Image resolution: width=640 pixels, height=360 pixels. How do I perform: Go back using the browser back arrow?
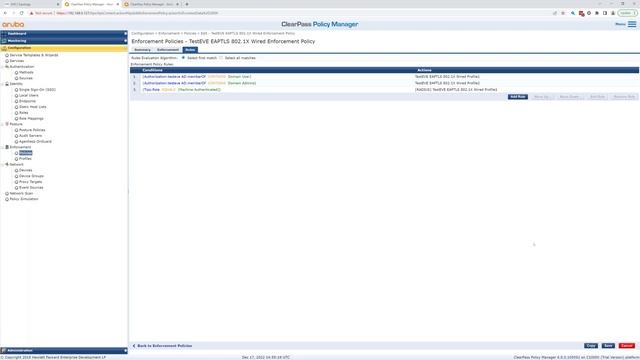(x=5, y=13)
